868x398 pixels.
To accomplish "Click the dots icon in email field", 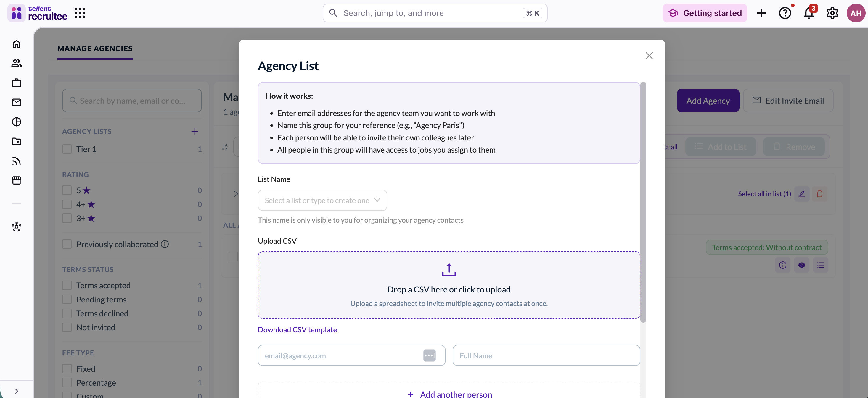I will [x=429, y=355].
